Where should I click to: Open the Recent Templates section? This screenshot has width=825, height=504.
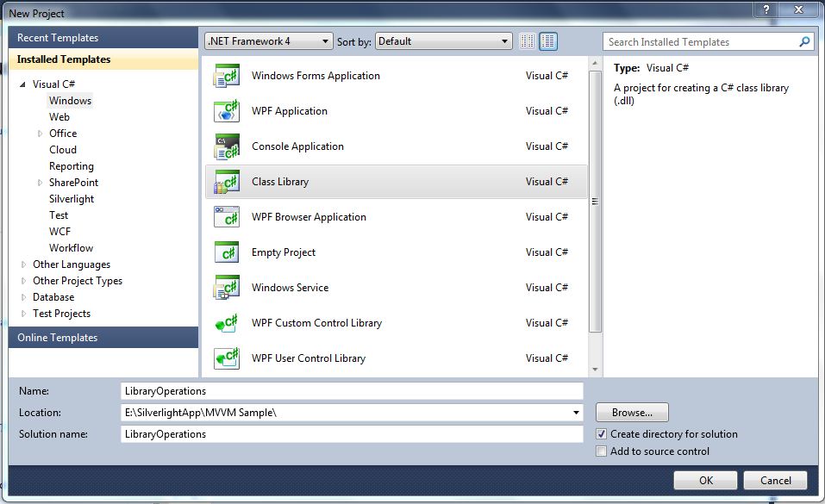pyautogui.click(x=103, y=38)
